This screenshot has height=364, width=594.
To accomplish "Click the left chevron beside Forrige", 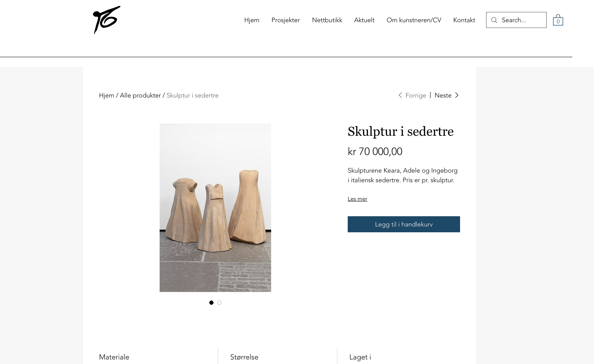I will [400, 95].
